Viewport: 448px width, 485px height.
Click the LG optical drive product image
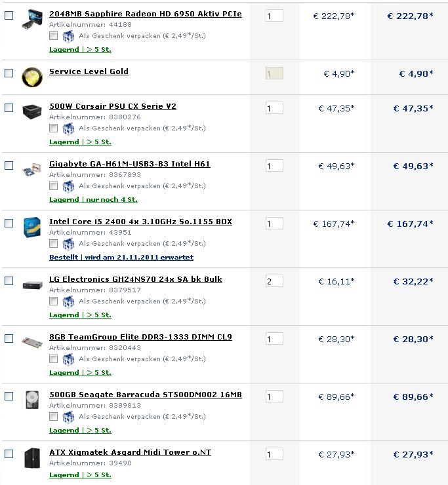tap(31, 284)
